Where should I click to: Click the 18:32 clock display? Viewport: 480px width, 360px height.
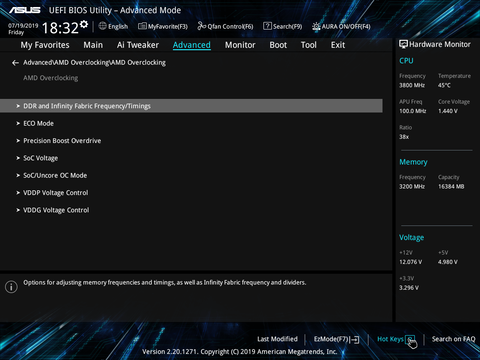coord(60,28)
